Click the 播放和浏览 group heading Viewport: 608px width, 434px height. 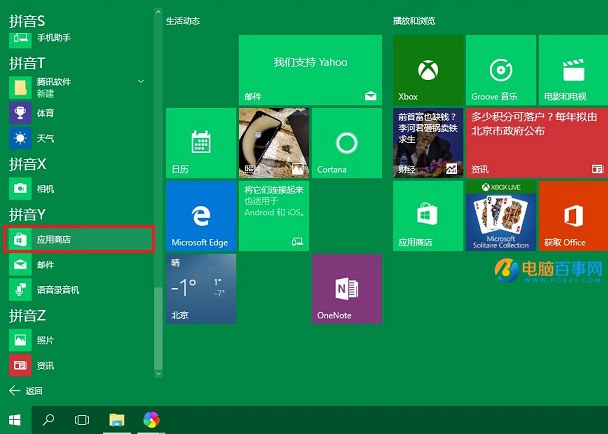click(x=414, y=21)
